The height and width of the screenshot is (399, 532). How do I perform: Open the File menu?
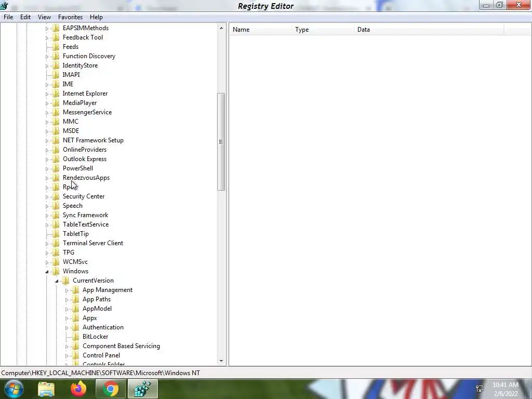(x=8, y=17)
